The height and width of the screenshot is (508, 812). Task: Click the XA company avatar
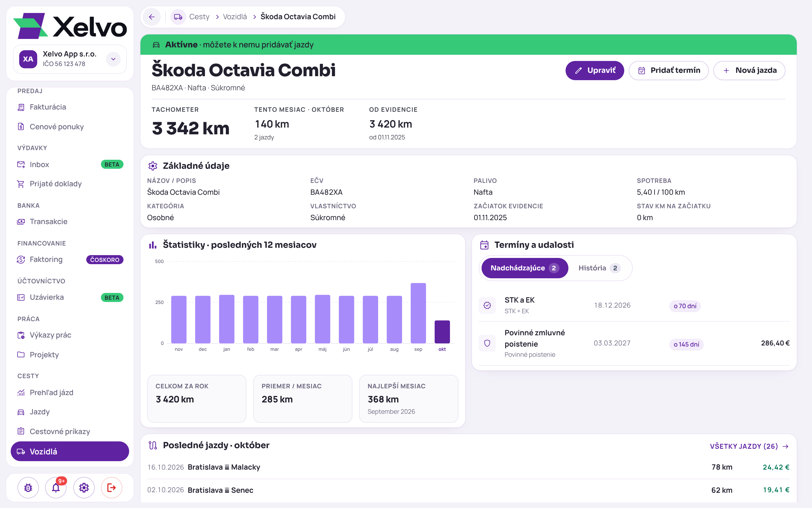28,59
